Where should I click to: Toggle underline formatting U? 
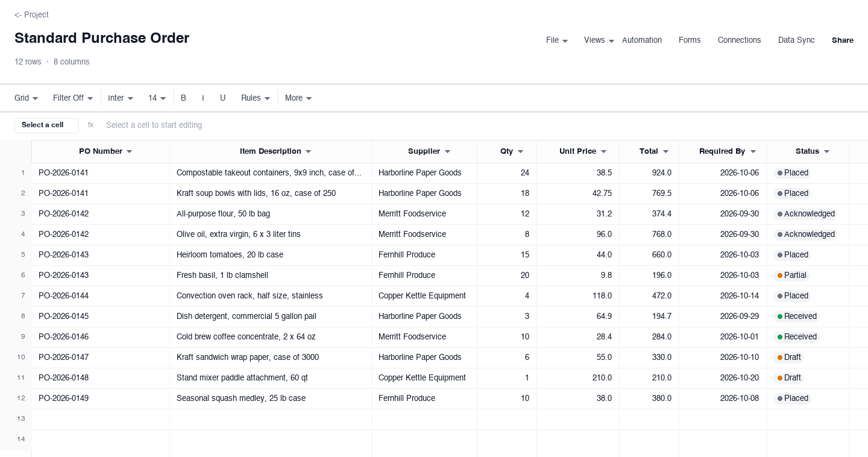coord(222,98)
